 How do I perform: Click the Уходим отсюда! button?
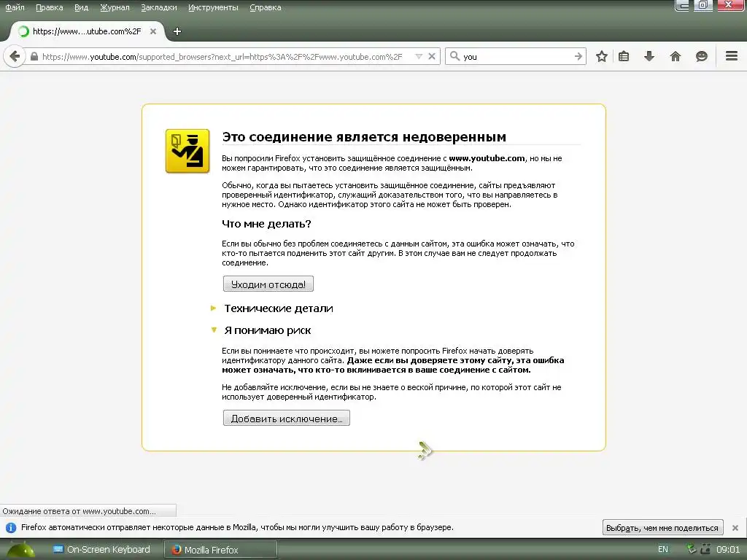pyautogui.click(x=268, y=284)
